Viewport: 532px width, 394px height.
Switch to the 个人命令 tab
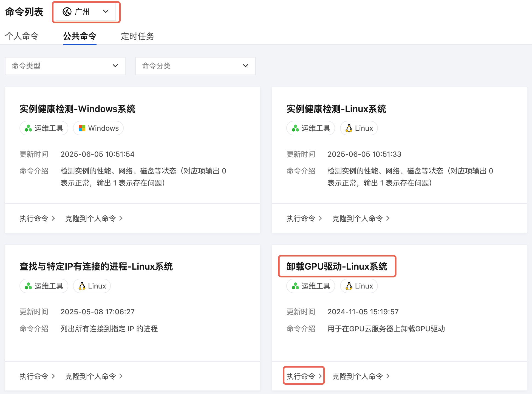pyautogui.click(x=22, y=36)
